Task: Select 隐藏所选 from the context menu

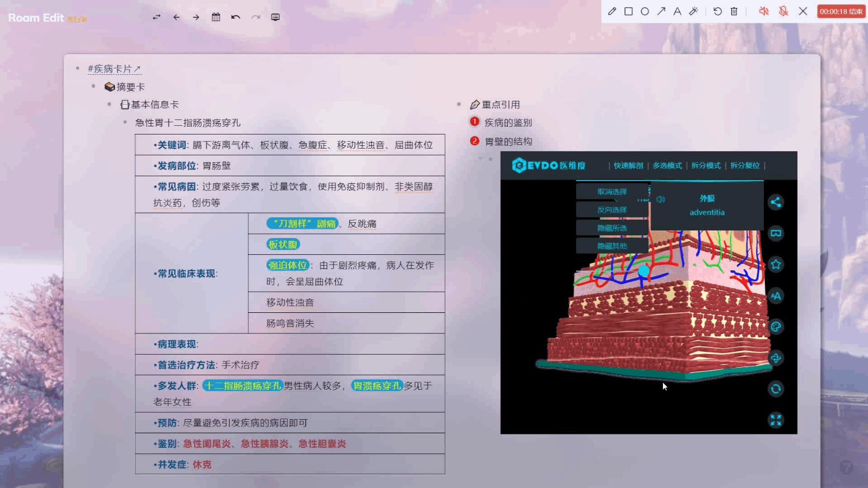Action: [611, 228]
